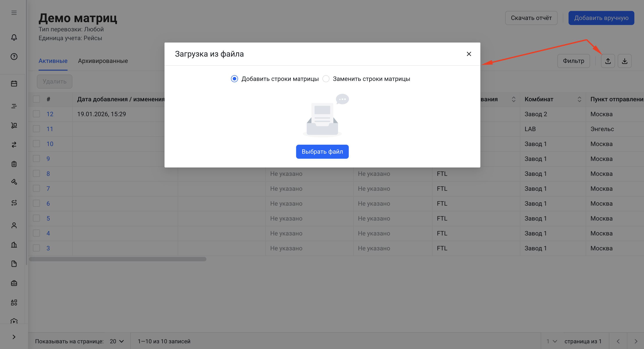Click the auction gavel icon in sidebar
The height and width of the screenshot is (349, 644).
point(14,182)
